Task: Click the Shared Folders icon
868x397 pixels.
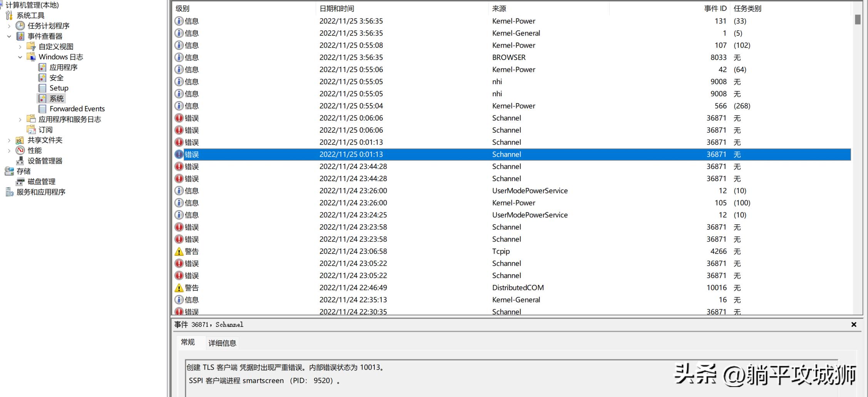Action: click(x=20, y=140)
